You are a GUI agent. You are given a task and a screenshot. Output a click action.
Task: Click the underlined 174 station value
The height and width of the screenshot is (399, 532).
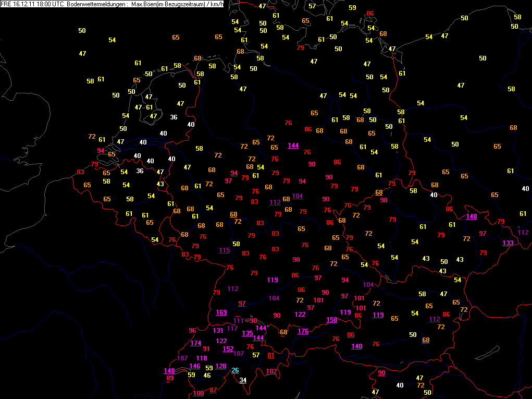(196, 343)
